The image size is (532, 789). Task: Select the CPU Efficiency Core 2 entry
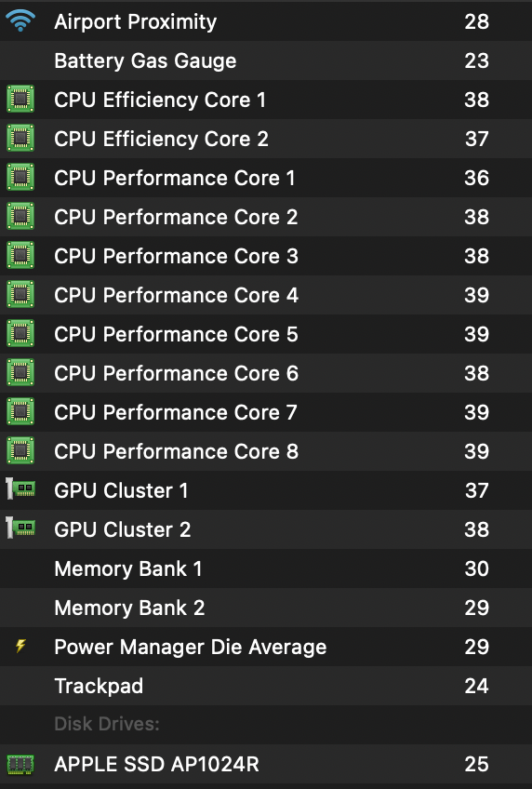coord(266,139)
